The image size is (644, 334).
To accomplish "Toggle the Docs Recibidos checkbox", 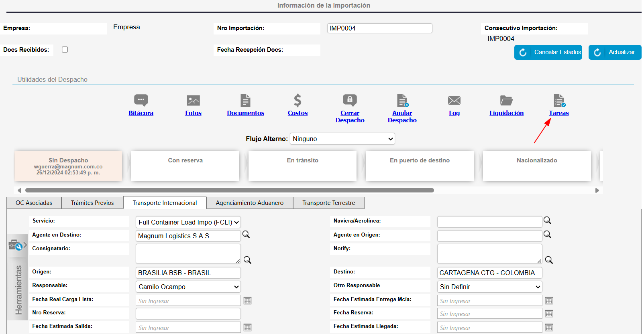I will coord(65,50).
